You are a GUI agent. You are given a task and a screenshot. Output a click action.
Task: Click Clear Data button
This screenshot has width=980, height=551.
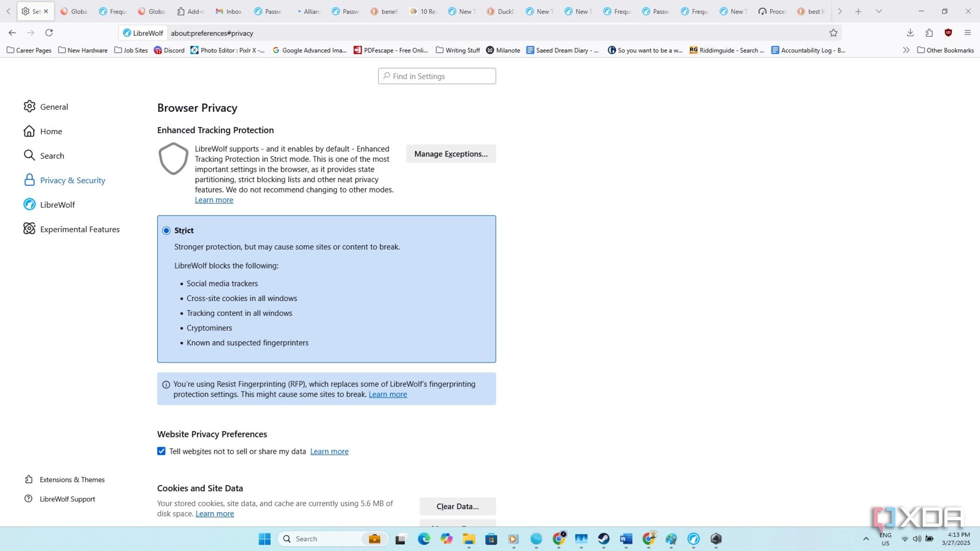(x=457, y=506)
